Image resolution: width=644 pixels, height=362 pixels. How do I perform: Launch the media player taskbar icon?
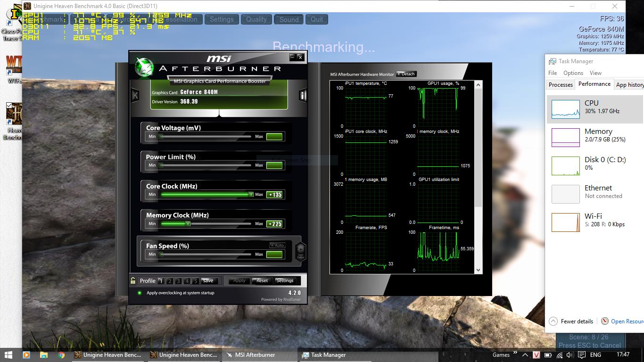point(26,355)
